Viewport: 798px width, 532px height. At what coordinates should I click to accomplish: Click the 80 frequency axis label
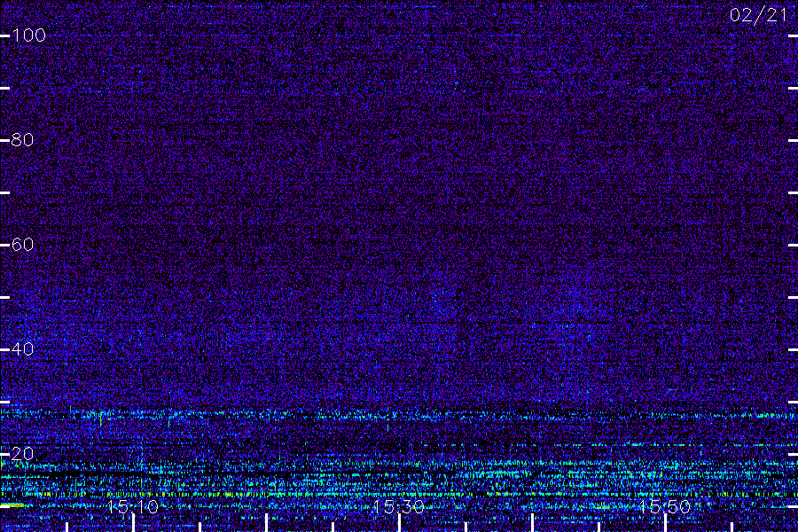point(22,140)
